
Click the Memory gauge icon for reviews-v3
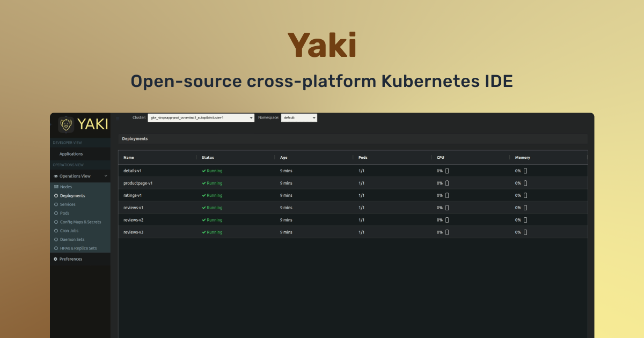[x=524, y=232]
